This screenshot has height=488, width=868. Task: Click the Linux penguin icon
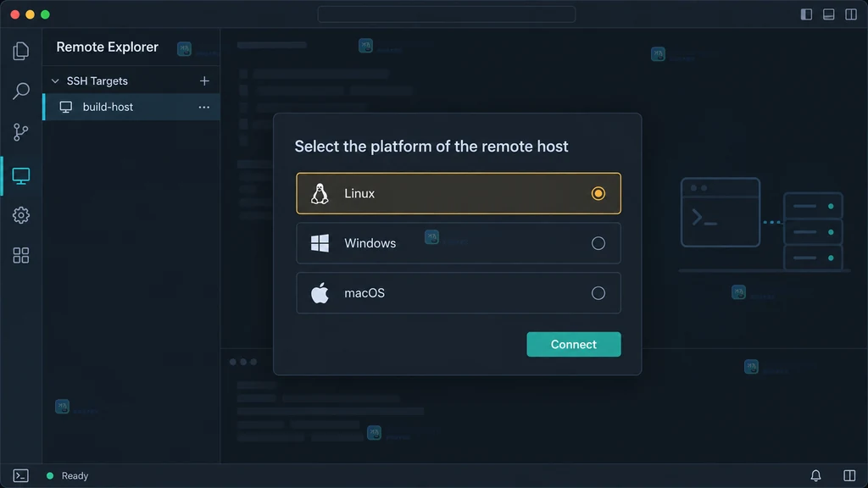click(320, 194)
